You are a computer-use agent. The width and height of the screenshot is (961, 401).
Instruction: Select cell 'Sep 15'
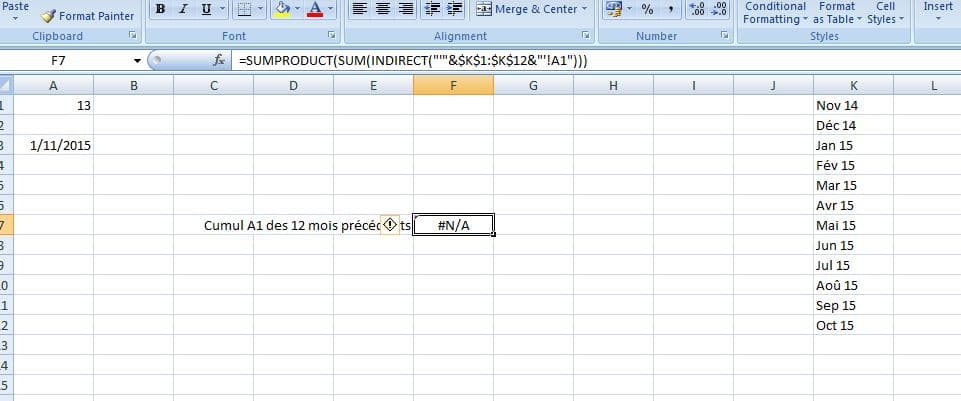click(854, 305)
